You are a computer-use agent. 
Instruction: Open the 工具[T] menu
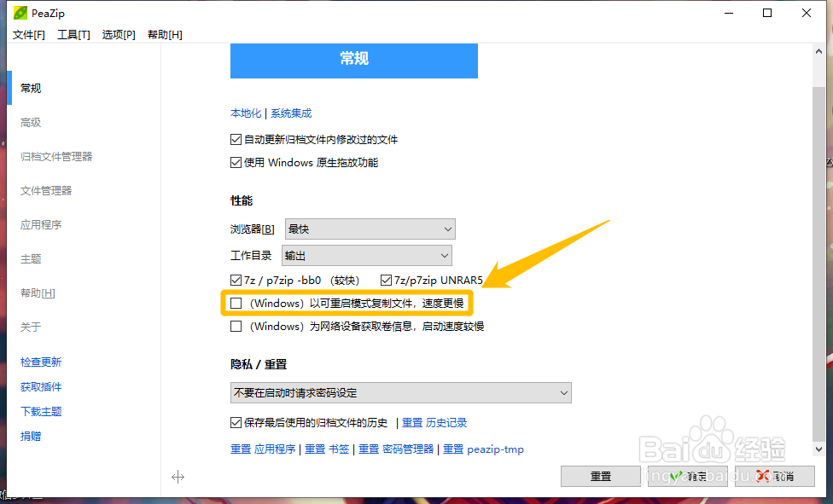click(74, 34)
